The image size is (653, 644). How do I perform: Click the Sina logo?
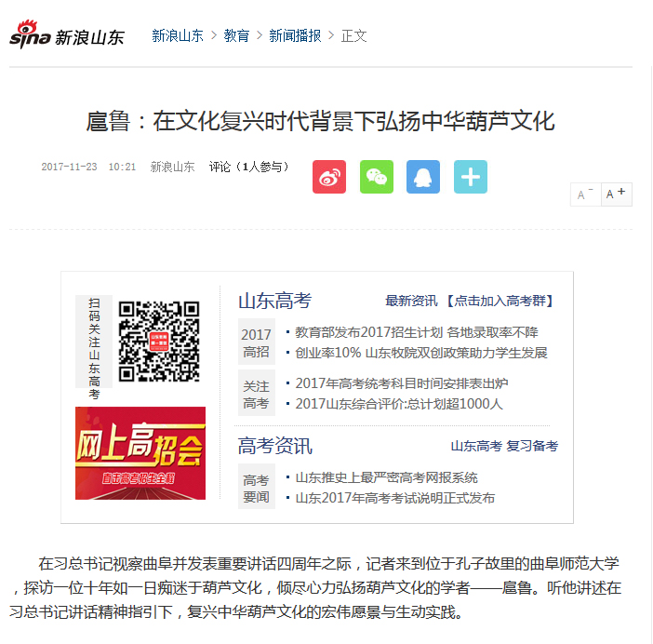point(67,34)
